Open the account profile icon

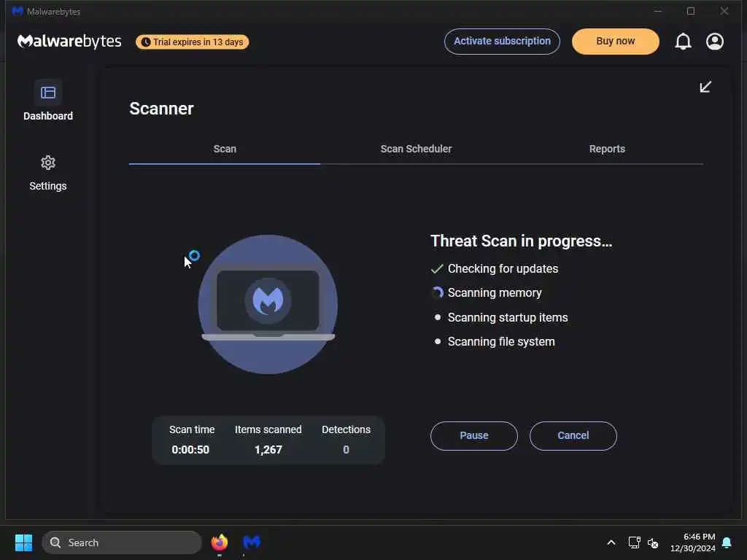pyautogui.click(x=715, y=42)
